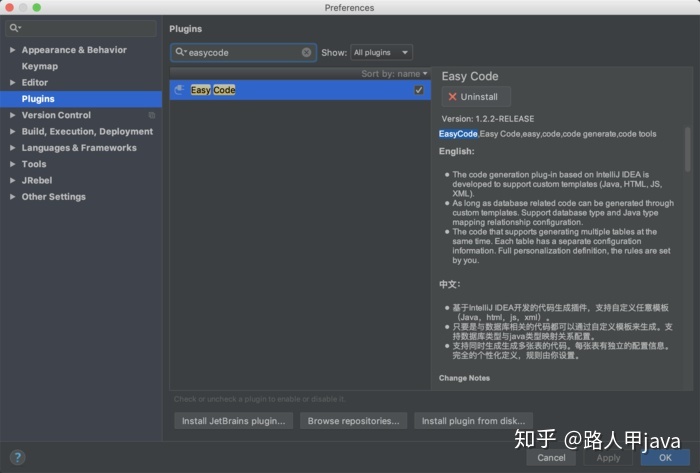This screenshot has width=700, height=473.
Task: Click the Change Notes heading
Action: tap(464, 378)
